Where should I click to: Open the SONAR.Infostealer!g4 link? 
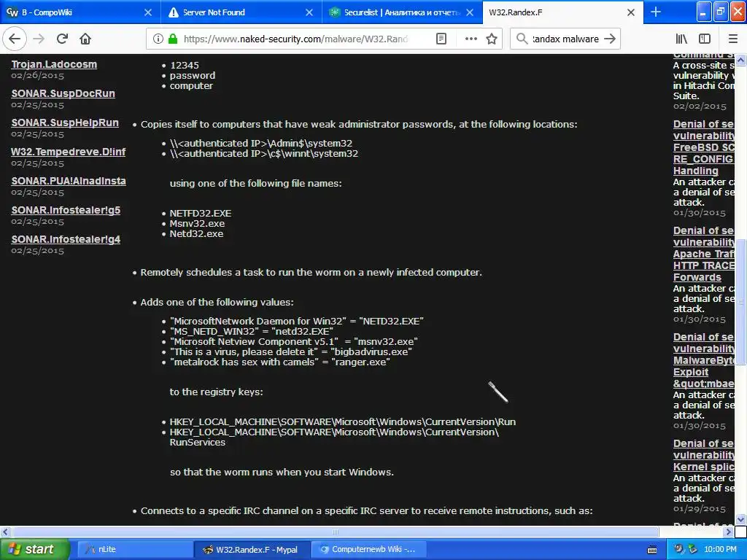tap(66, 239)
